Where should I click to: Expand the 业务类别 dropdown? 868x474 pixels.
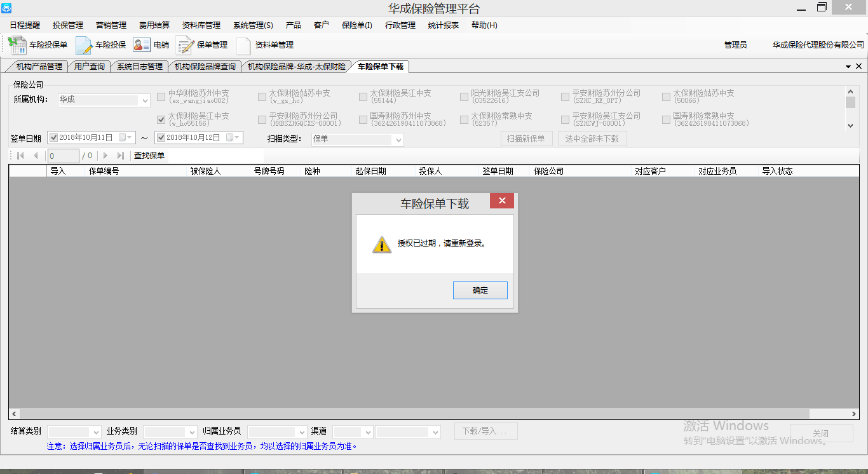pyautogui.click(x=192, y=432)
